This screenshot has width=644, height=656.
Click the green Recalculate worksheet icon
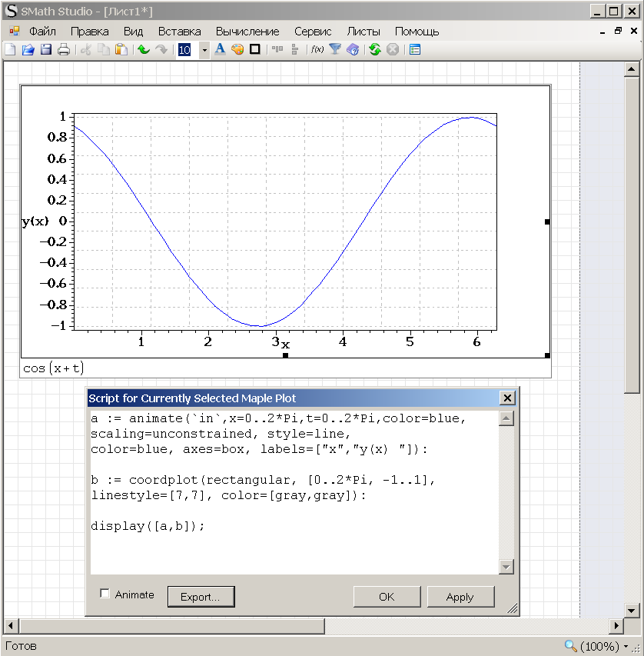(x=374, y=50)
